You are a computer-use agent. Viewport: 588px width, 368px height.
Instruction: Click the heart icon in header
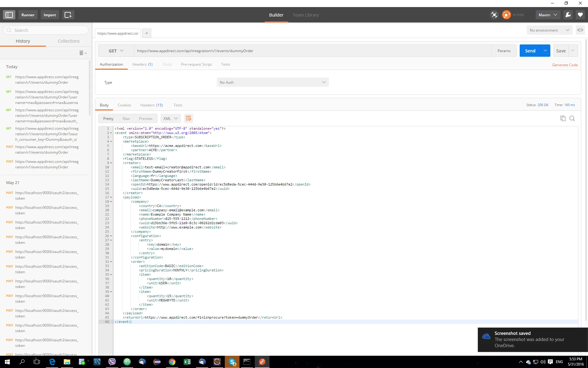(580, 15)
